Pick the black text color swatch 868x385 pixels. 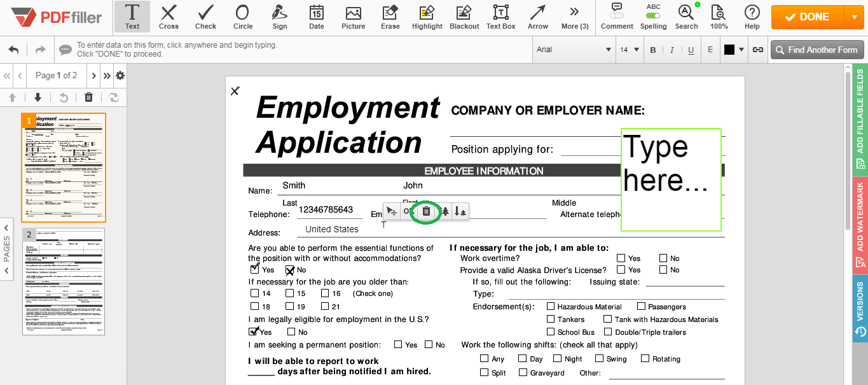coord(729,50)
